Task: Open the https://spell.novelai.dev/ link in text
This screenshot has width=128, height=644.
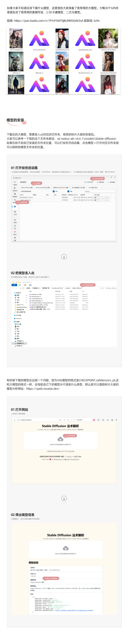Action: 43,389
